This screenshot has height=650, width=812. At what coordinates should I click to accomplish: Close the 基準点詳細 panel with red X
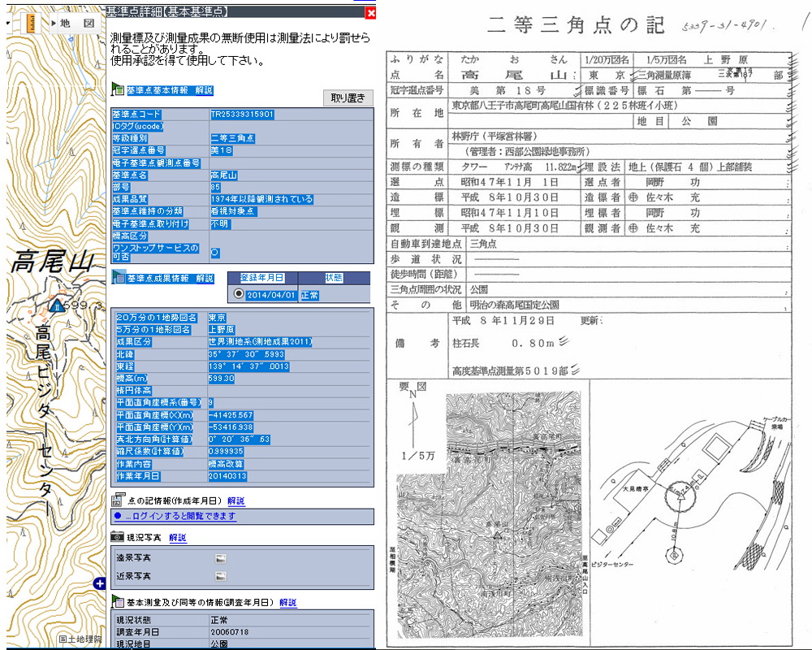[371, 12]
